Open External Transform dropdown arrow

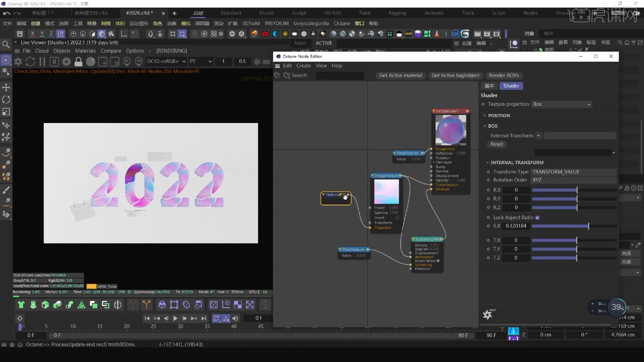click(x=538, y=136)
